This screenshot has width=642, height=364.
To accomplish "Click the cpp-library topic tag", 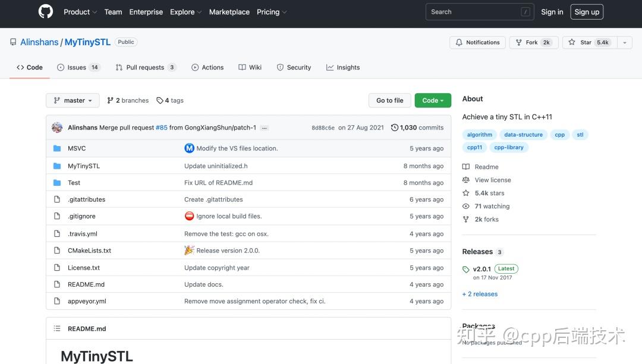I will (x=509, y=147).
